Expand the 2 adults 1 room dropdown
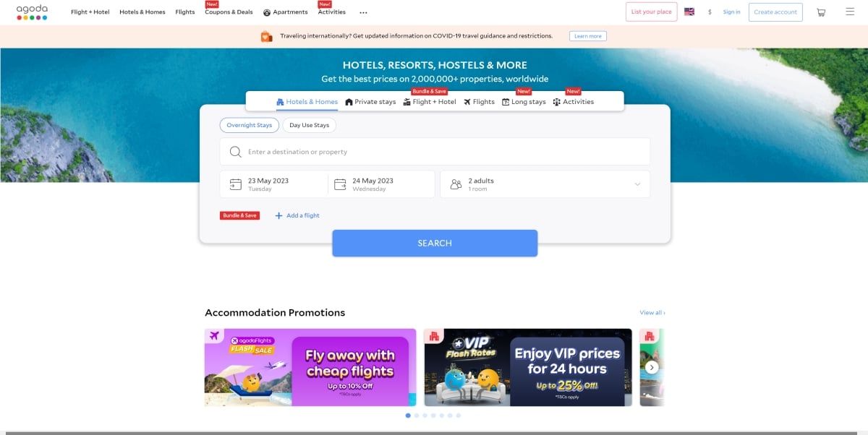 coord(545,184)
